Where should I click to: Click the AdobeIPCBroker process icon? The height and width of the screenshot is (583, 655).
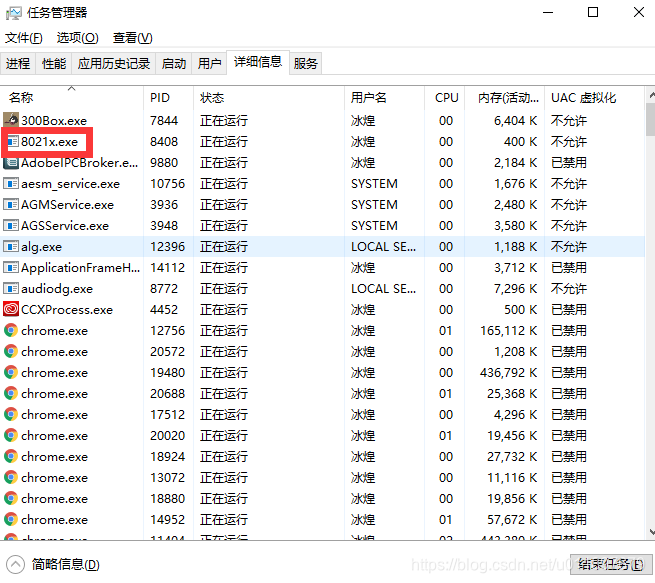point(11,162)
